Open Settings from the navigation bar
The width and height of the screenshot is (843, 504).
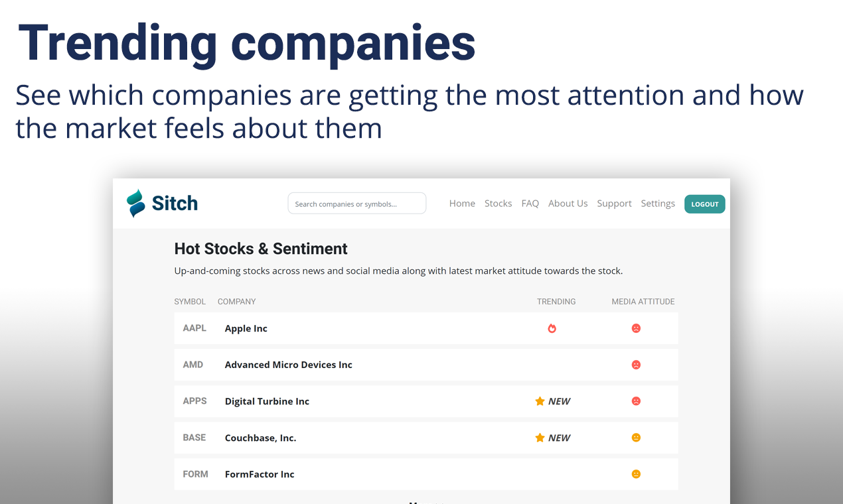[x=658, y=204]
